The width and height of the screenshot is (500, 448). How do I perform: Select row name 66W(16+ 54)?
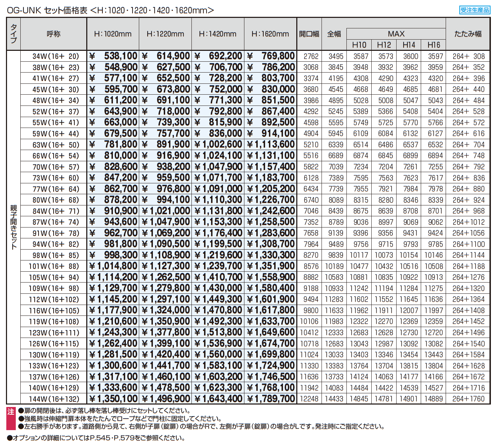tap(56, 156)
